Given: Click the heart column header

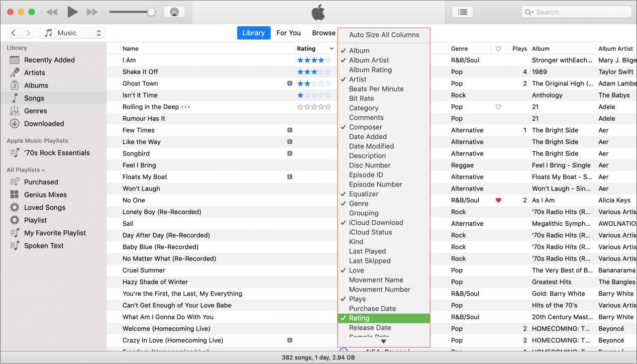Looking at the screenshot, I should [x=498, y=49].
